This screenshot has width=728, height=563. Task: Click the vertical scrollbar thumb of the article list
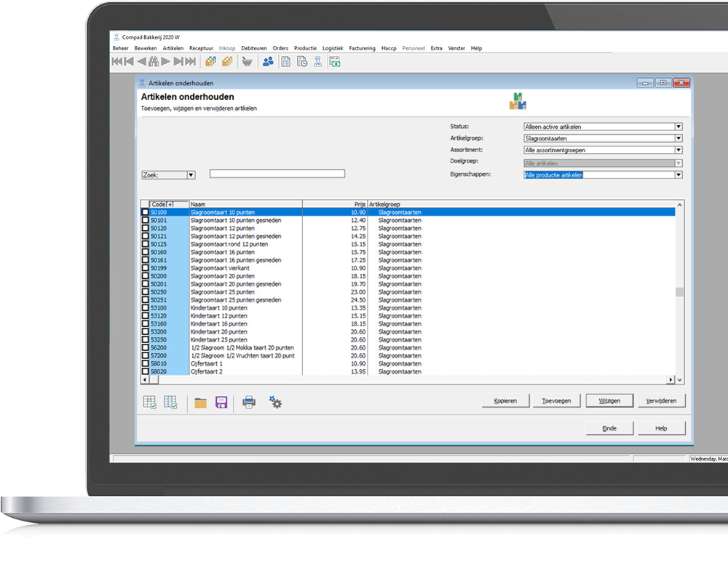click(x=680, y=292)
